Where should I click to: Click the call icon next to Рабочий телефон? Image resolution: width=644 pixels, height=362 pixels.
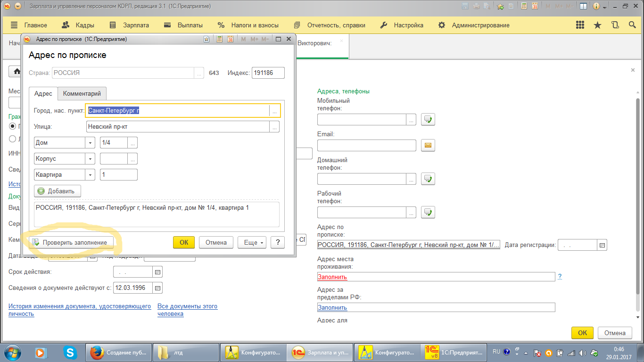coord(428,212)
